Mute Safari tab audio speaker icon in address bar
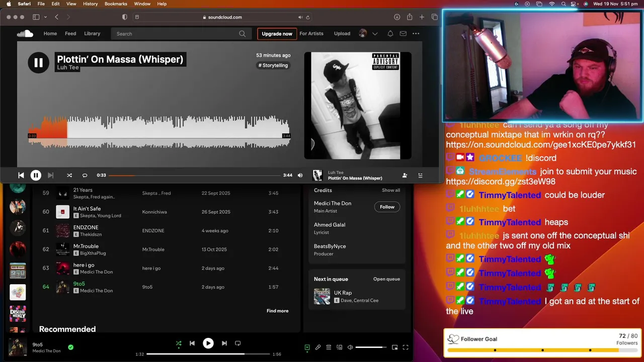The height and width of the screenshot is (362, 644). point(300,17)
